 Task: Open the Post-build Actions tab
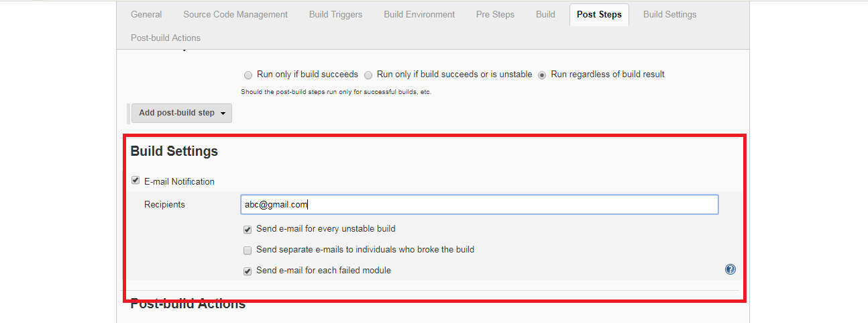pyautogui.click(x=166, y=38)
